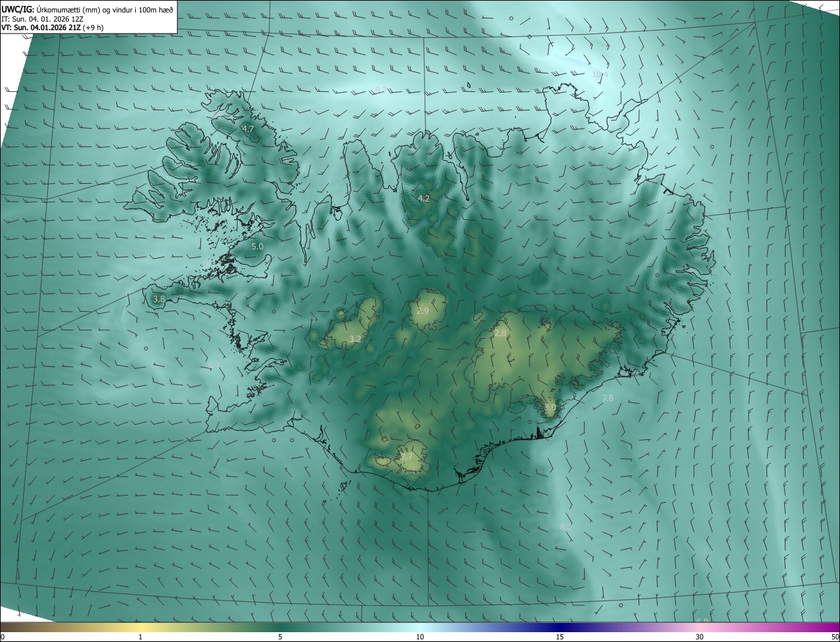This screenshot has height=642, width=840.
Task: Click the 5.0 value label on the map
Action: pyautogui.click(x=257, y=247)
